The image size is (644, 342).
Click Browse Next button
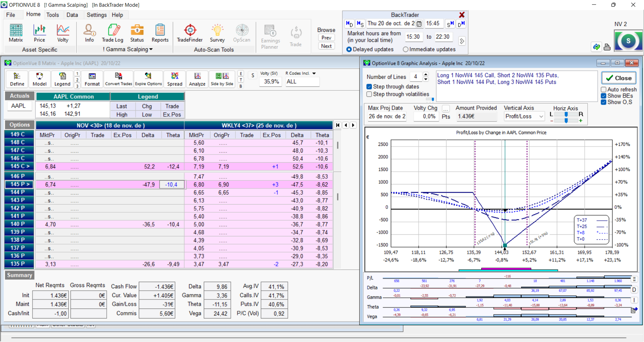pyautogui.click(x=326, y=46)
